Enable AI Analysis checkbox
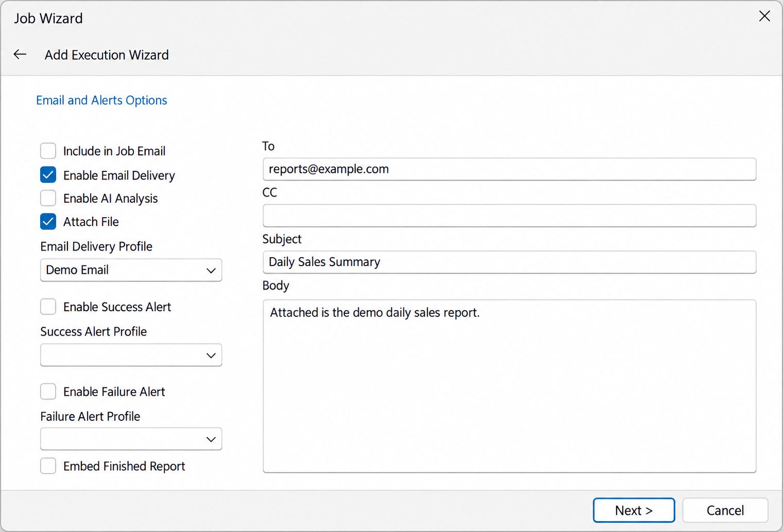The height and width of the screenshot is (532, 783). 48,198
